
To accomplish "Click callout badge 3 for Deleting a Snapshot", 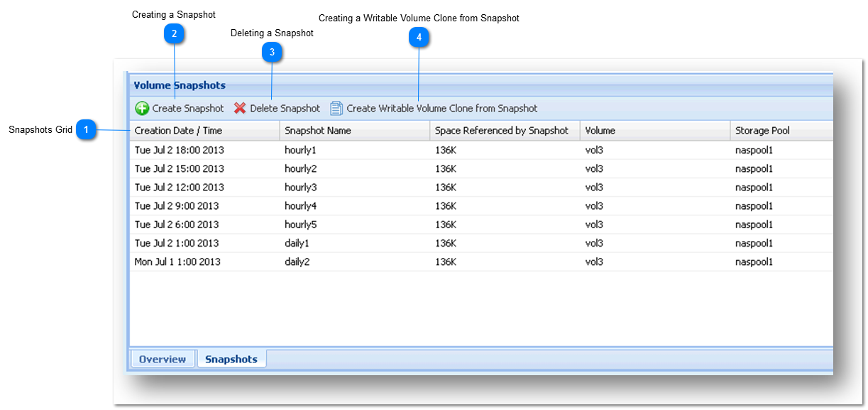I will [x=273, y=51].
